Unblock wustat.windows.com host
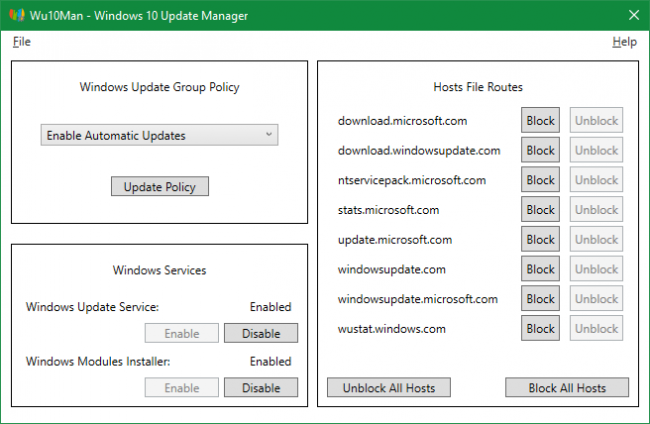 coord(596,328)
